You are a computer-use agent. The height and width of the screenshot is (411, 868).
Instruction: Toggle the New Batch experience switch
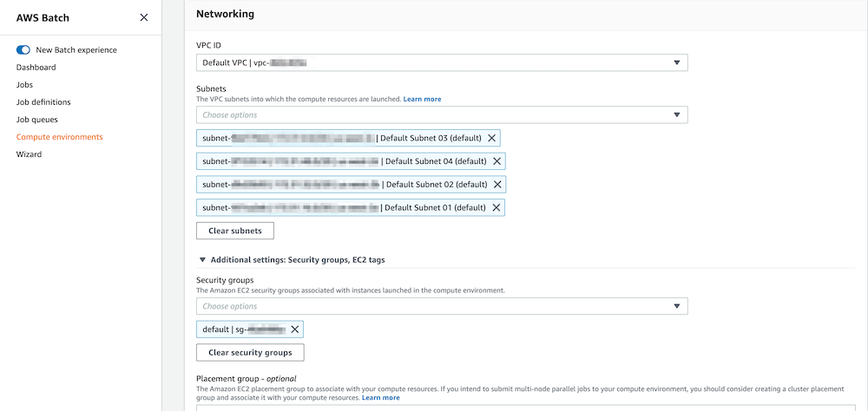point(23,49)
